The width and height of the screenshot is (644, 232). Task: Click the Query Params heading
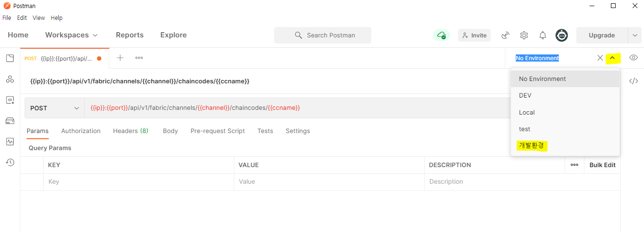click(50, 148)
